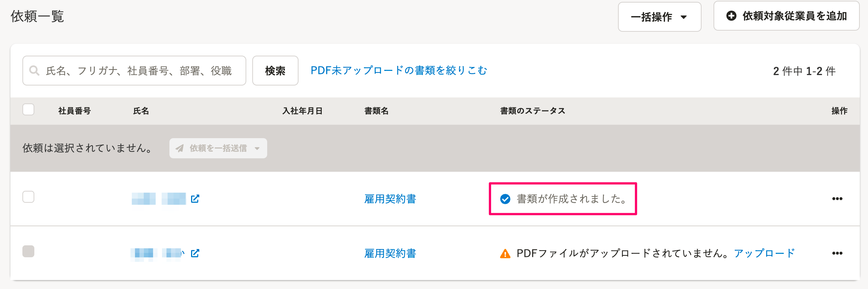The image size is (868, 289).
Task: Click the orange warning triangle icon
Action: pos(505,254)
